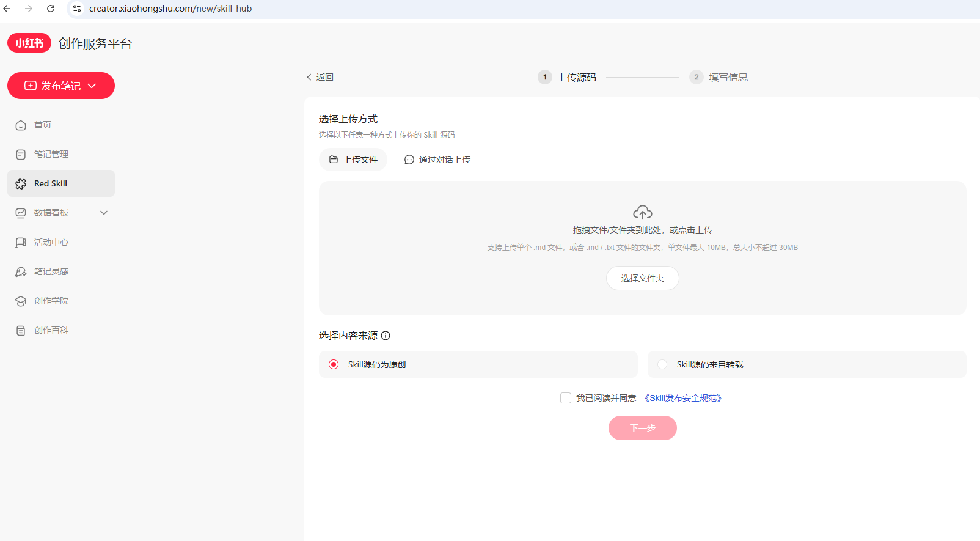Open 创作百科 document icon
980x541 pixels.
pyautogui.click(x=21, y=331)
